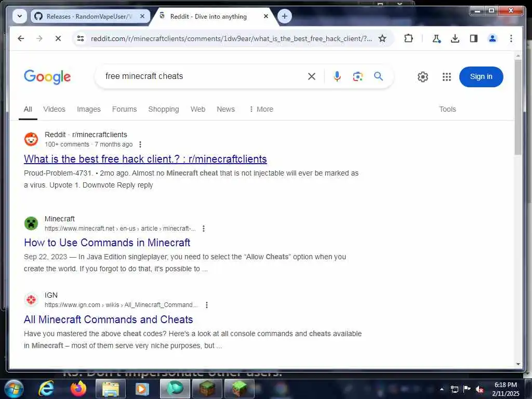
Task: Click the IGN result favicon
Action: point(31,300)
